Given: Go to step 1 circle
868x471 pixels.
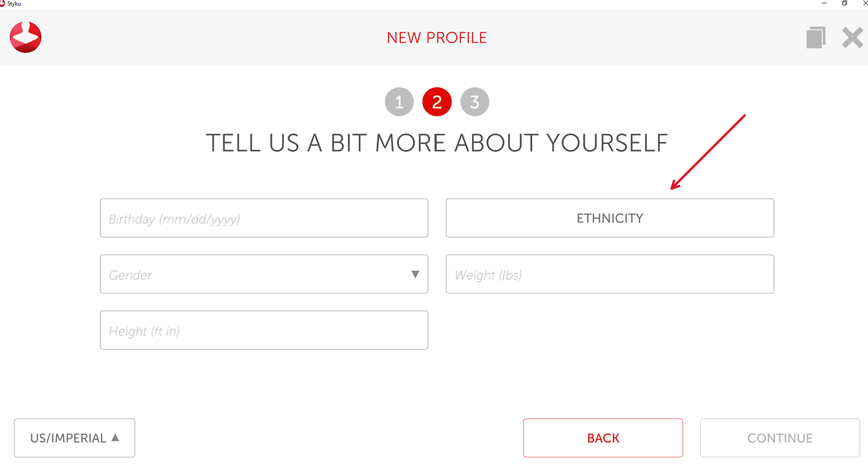Looking at the screenshot, I should click(x=399, y=102).
